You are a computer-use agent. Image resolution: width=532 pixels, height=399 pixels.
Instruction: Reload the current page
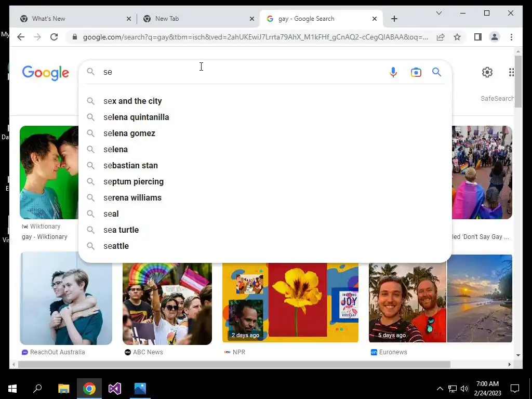click(54, 37)
